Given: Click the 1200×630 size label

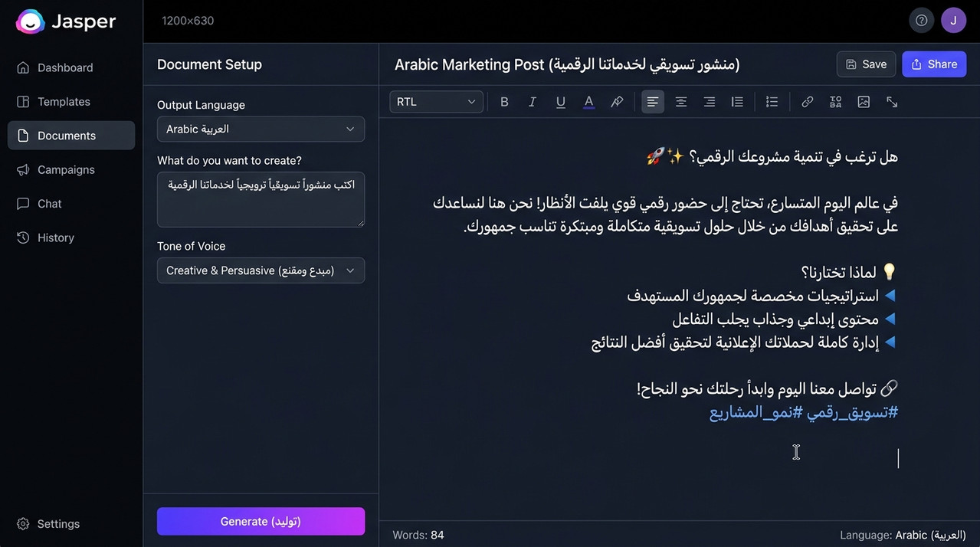Looking at the screenshot, I should 188,21.
